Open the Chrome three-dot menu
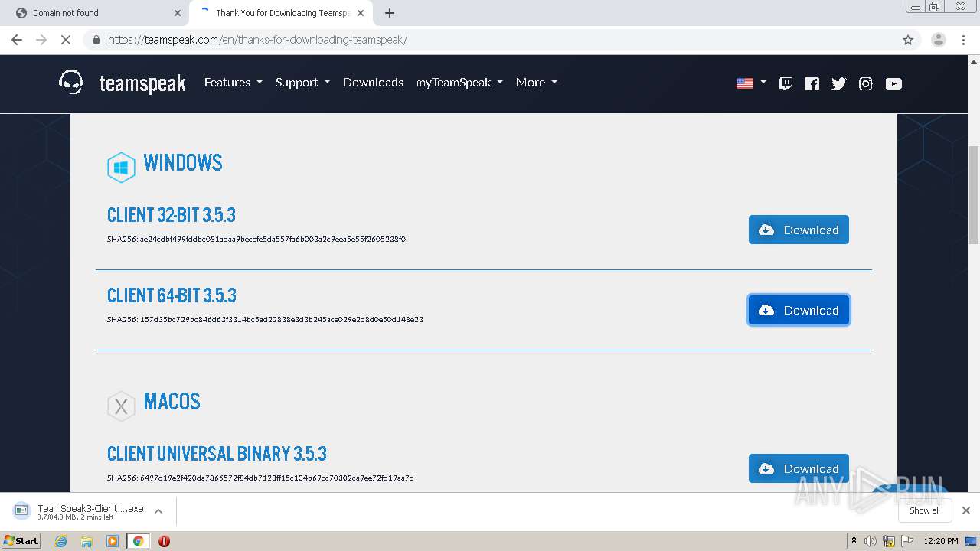The height and width of the screenshot is (551, 980). point(964,40)
